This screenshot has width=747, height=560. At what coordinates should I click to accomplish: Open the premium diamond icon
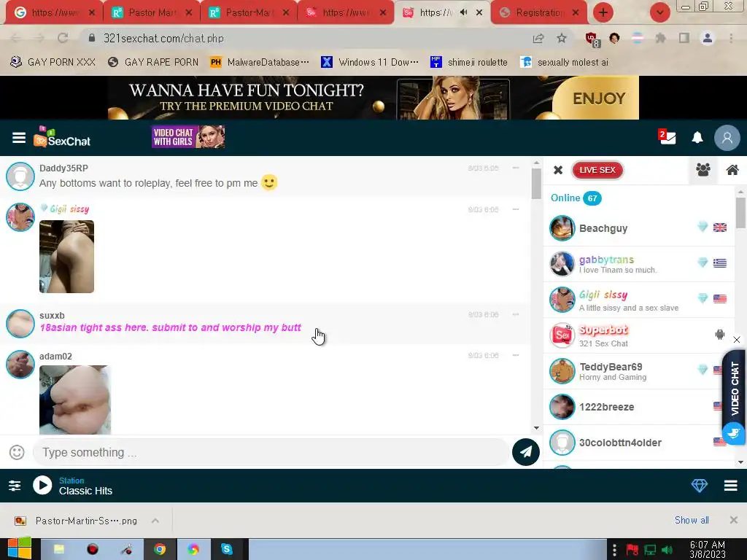[700, 485]
